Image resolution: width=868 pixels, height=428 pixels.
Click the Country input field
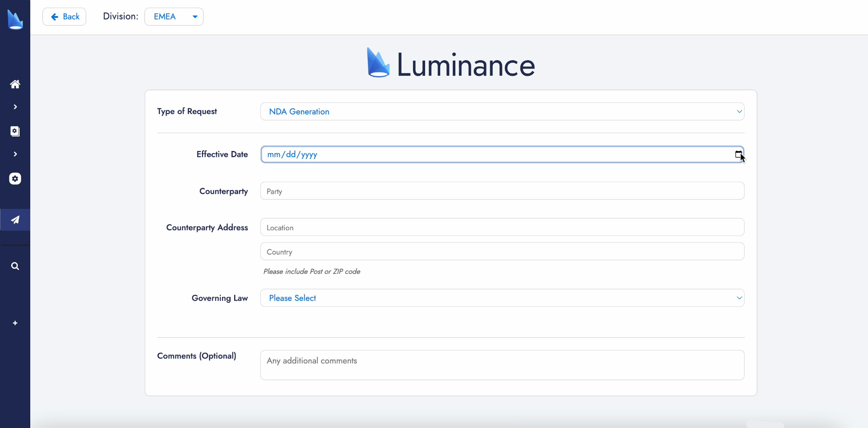tap(502, 252)
